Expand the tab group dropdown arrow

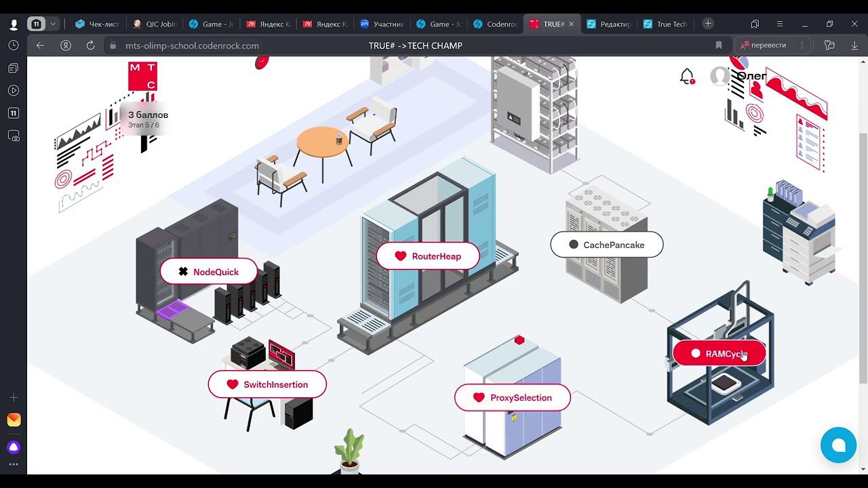point(53,24)
